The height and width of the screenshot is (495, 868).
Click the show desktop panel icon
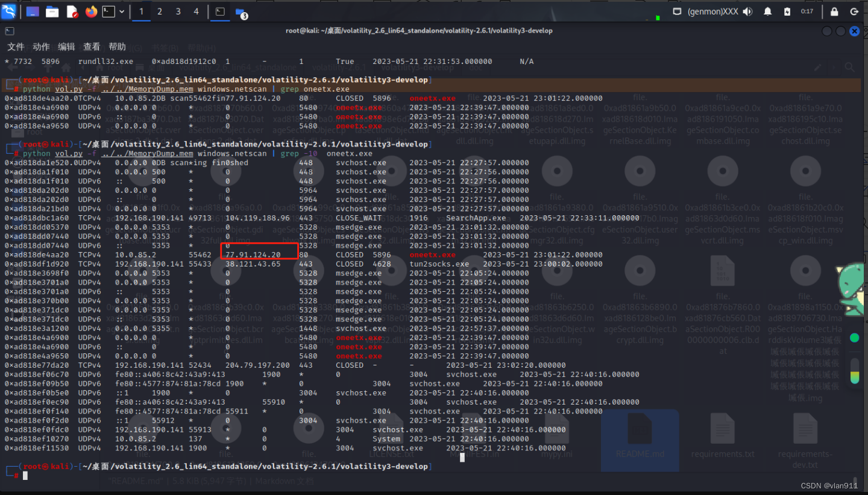coord(33,11)
